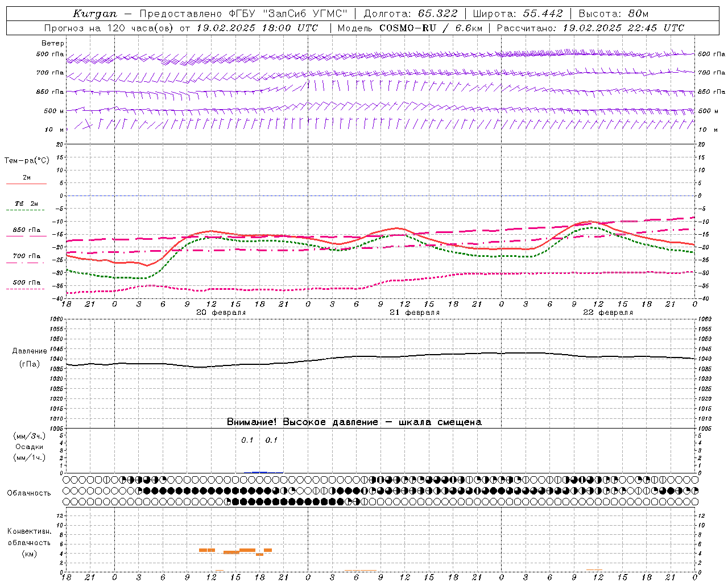This screenshot has height=582, width=728.
Task: Click the computed time '19.02.2025 22:45 UTC'
Action: click(623, 27)
